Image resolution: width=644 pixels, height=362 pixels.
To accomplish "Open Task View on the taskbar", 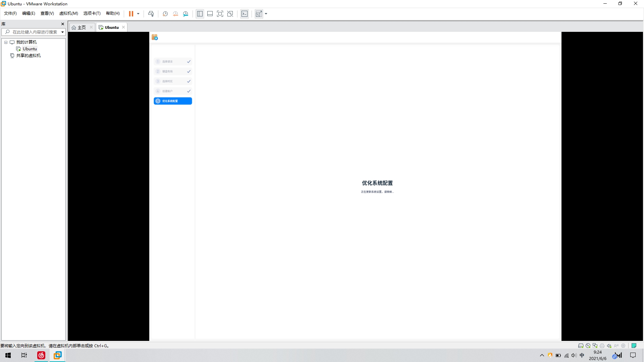I will coord(24,355).
